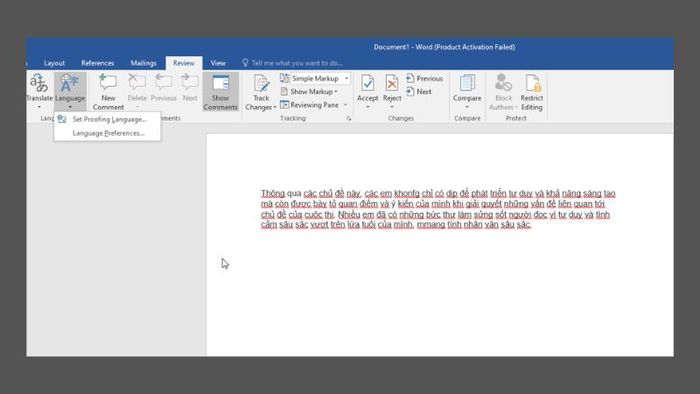Click the Language icon in ribbon
Screen dimensions: 700x394
point(70,83)
